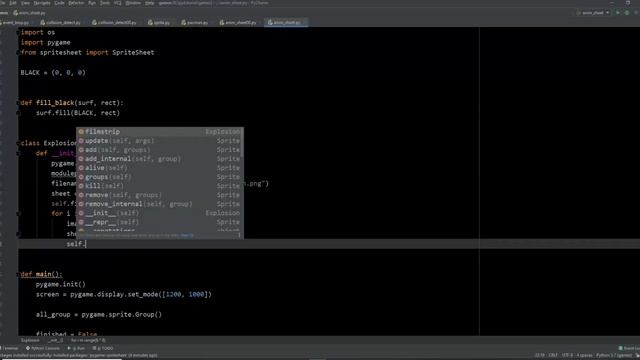Click anim_sheet.py in the navigation bar
The image size is (640, 360).
[x=30, y=13]
